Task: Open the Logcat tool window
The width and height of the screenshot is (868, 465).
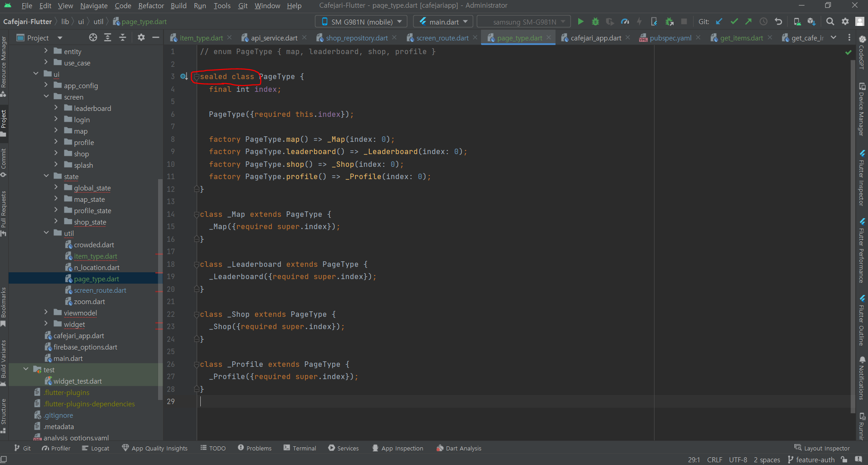Action: [95, 448]
